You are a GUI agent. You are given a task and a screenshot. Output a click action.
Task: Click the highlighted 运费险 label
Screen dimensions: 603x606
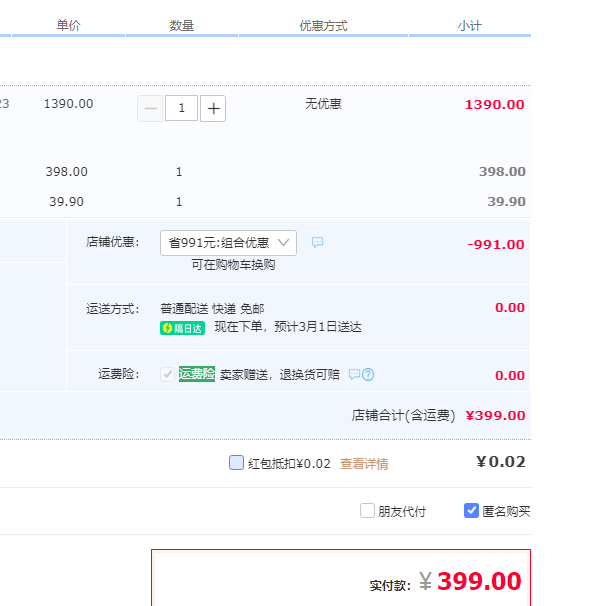[196, 374]
